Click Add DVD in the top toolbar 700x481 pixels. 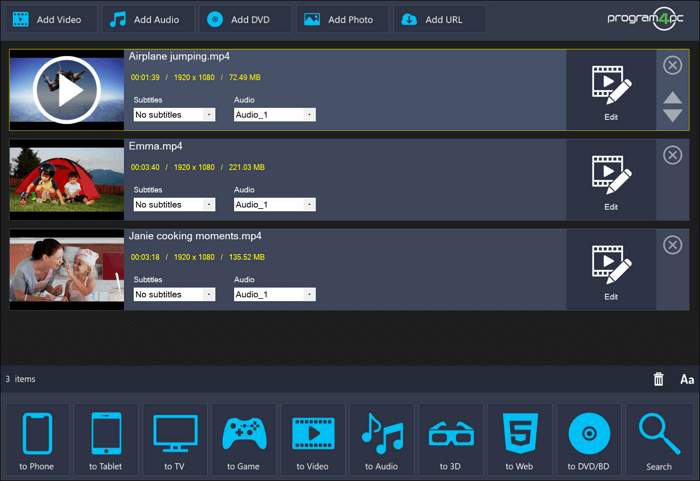[245, 19]
